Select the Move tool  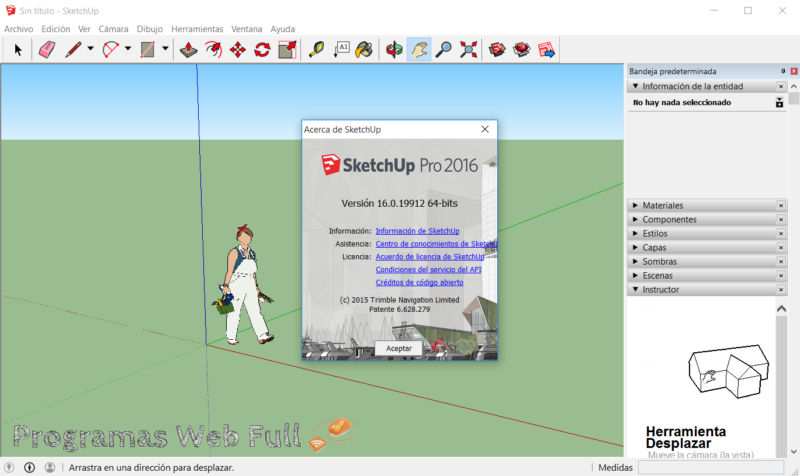(238, 50)
